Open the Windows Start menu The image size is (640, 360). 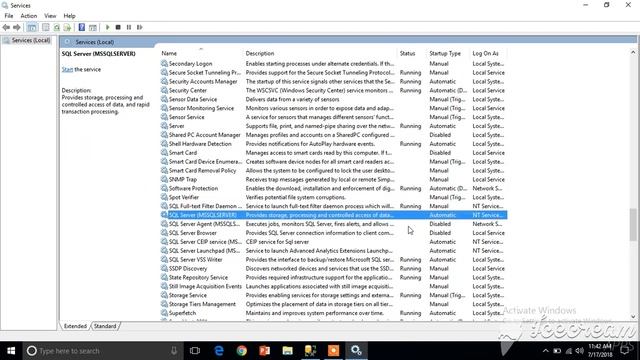pos(11,351)
